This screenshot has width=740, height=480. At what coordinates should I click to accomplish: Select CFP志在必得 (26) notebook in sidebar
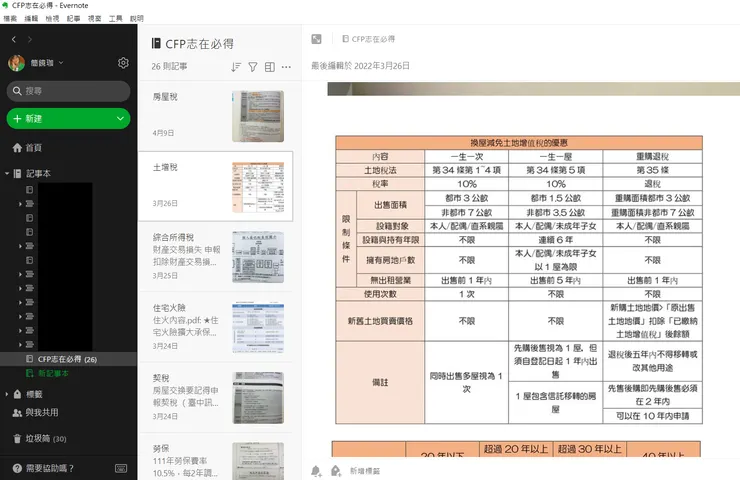68,359
